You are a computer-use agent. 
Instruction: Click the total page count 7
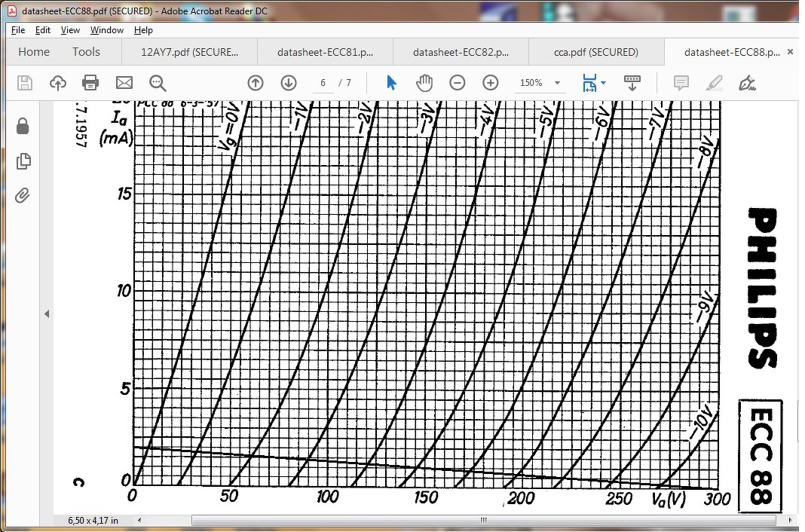pyautogui.click(x=348, y=83)
